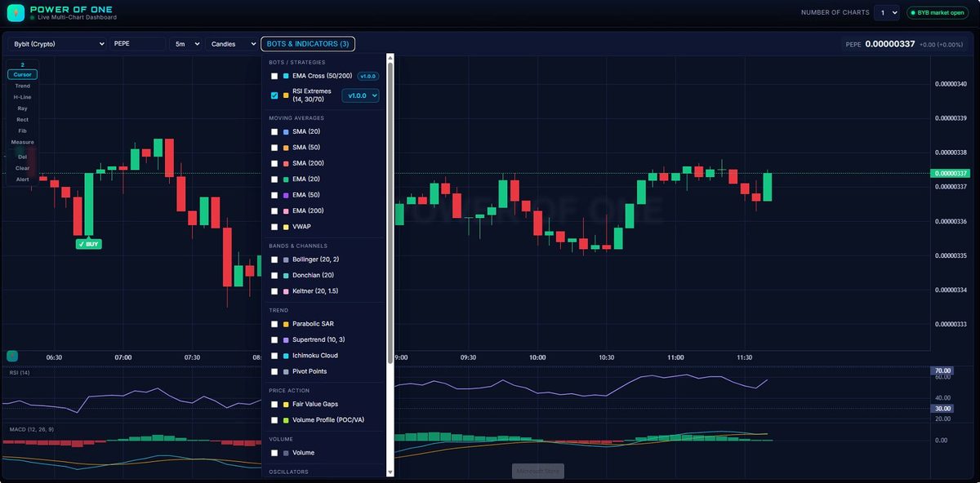Pick the Ray drawing tool
The height and width of the screenshot is (483, 980).
tap(22, 109)
